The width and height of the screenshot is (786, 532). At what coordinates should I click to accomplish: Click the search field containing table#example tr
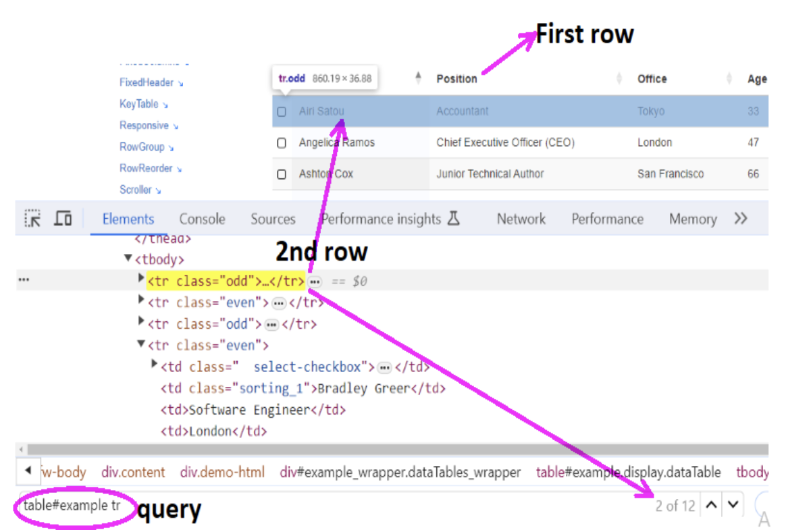[72, 506]
